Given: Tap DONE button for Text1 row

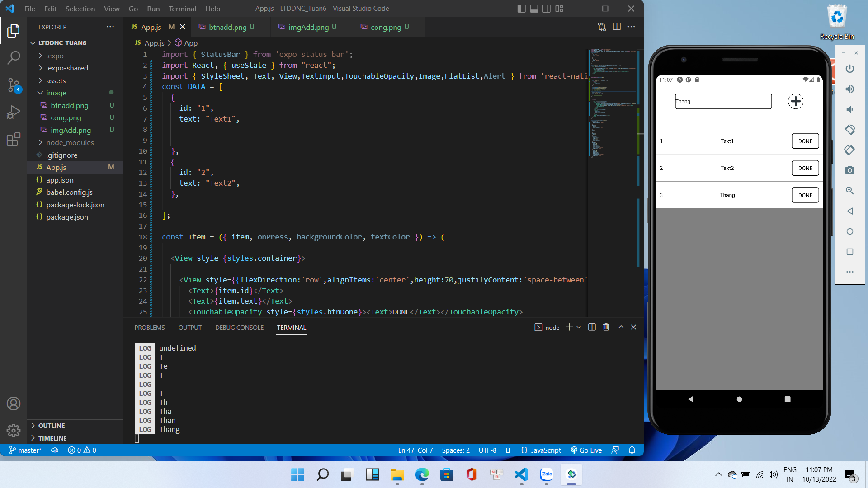Looking at the screenshot, I should coord(805,141).
